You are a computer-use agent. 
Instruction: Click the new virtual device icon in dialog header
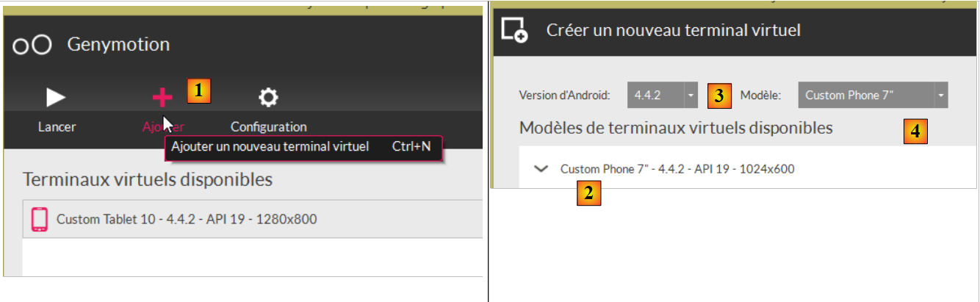pyautogui.click(x=514, y=30)
